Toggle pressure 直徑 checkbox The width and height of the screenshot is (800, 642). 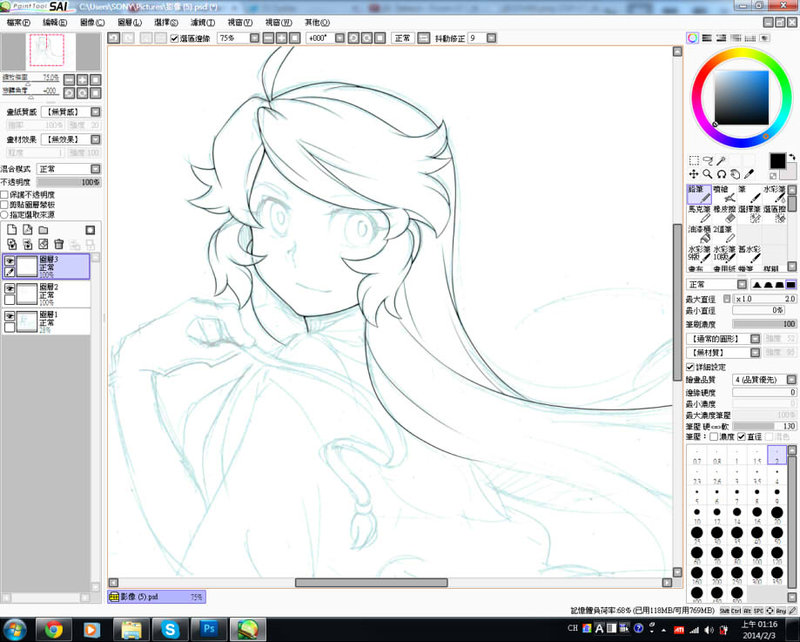click(741, 437)
